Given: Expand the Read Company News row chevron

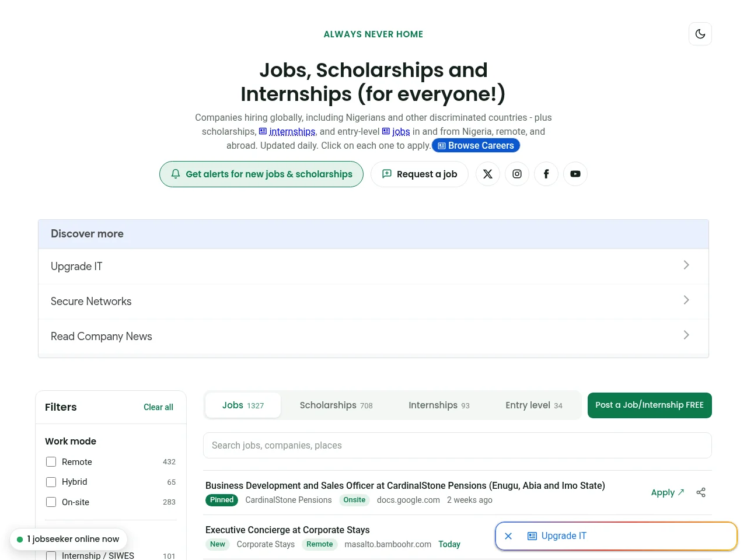Looking at the screenshot, I should click(686, 335).
